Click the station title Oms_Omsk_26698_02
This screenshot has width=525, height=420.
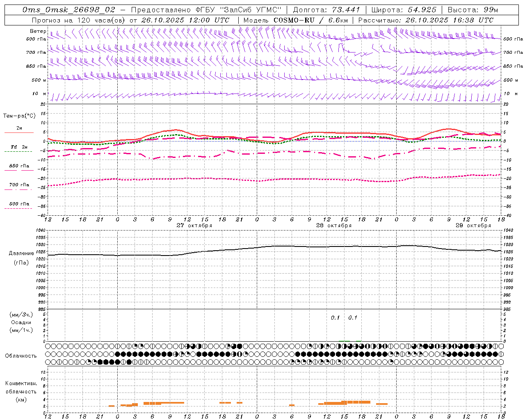(x=69, y=10)
